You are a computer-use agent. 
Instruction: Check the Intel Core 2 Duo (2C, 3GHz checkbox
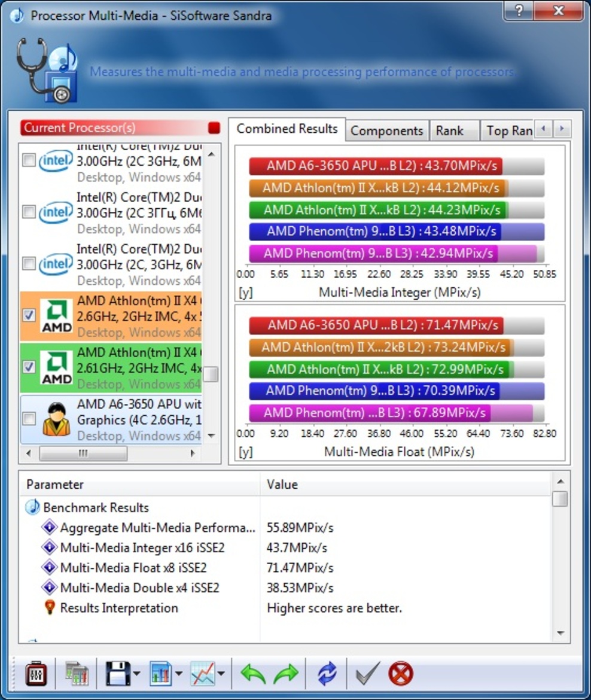[29, 263]
